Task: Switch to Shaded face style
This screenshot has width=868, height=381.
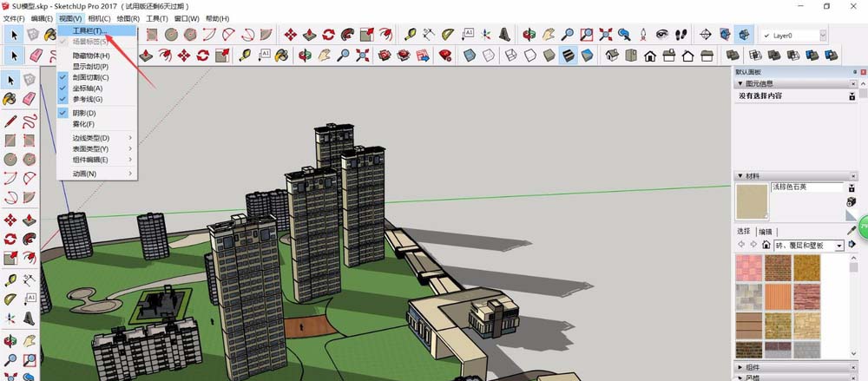Action: 549,56
